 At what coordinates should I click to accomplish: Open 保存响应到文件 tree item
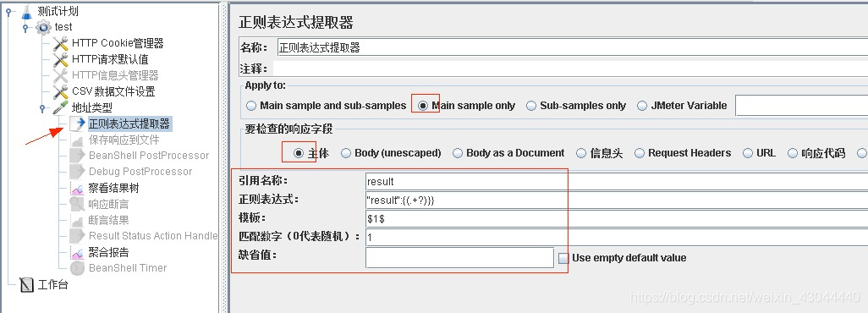point(124,140)
